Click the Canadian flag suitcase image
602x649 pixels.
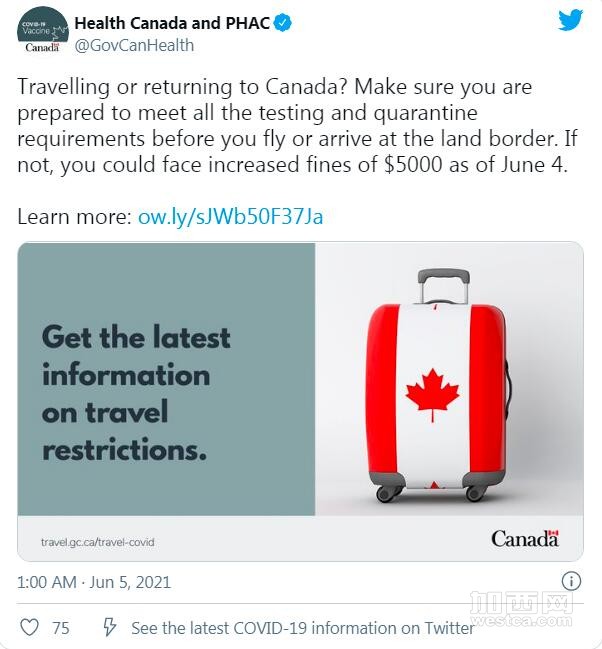(x=449, y=379)
